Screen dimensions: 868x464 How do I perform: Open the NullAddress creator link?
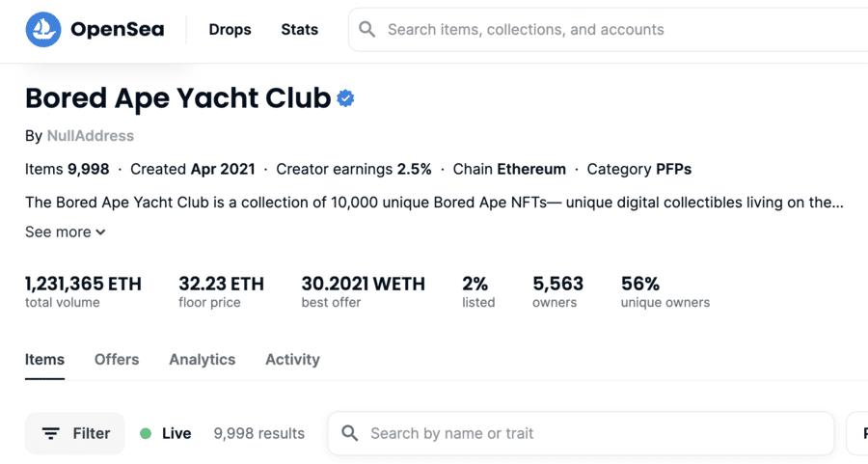click(91, 136)
